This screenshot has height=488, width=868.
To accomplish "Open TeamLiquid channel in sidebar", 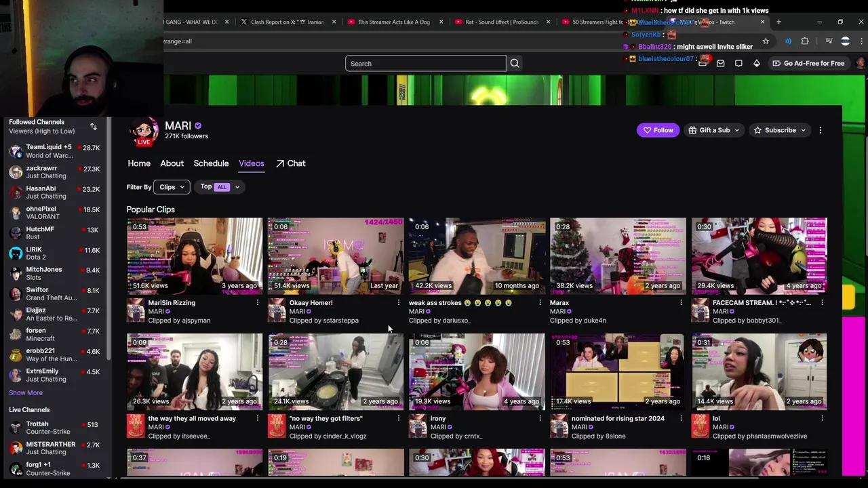I will tap(54, 151).
